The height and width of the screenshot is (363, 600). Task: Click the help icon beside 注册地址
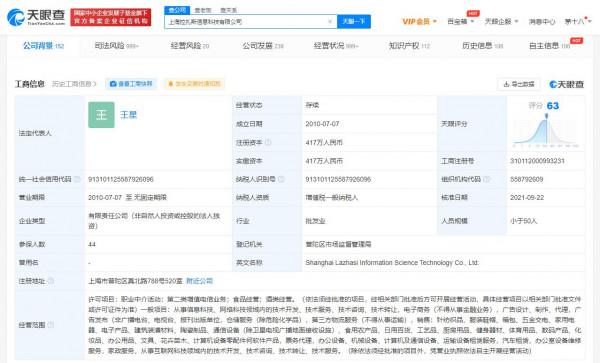pyautogui.click(x=51, y=281)
